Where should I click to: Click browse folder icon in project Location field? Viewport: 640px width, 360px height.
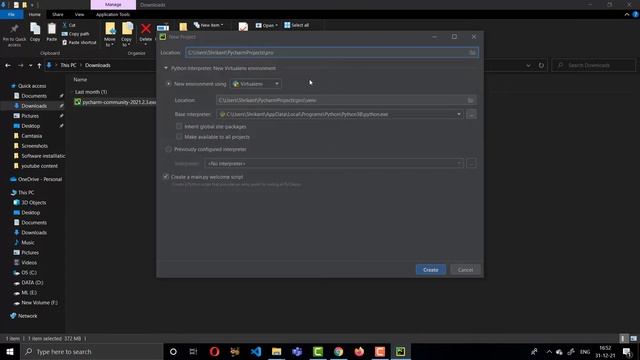(x=472, y=53)
